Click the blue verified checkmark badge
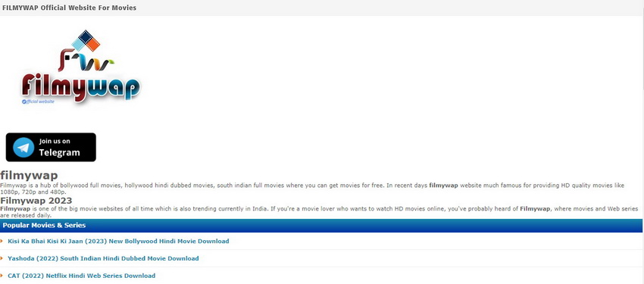The height and width of the screenshot is (284, 644). point(24,101)
